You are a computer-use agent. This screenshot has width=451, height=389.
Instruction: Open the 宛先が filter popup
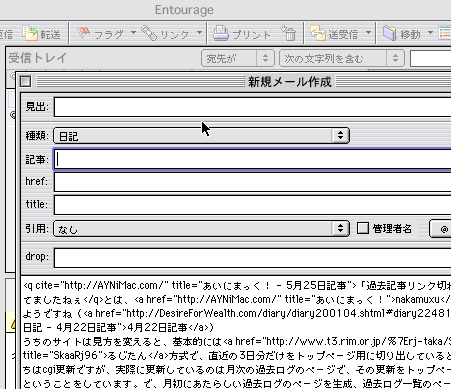(238, 58)
